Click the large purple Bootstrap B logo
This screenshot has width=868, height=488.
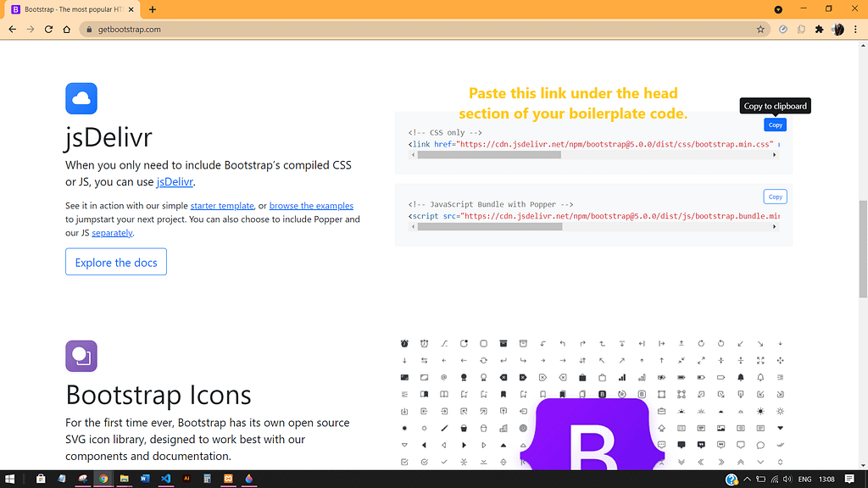592,441
